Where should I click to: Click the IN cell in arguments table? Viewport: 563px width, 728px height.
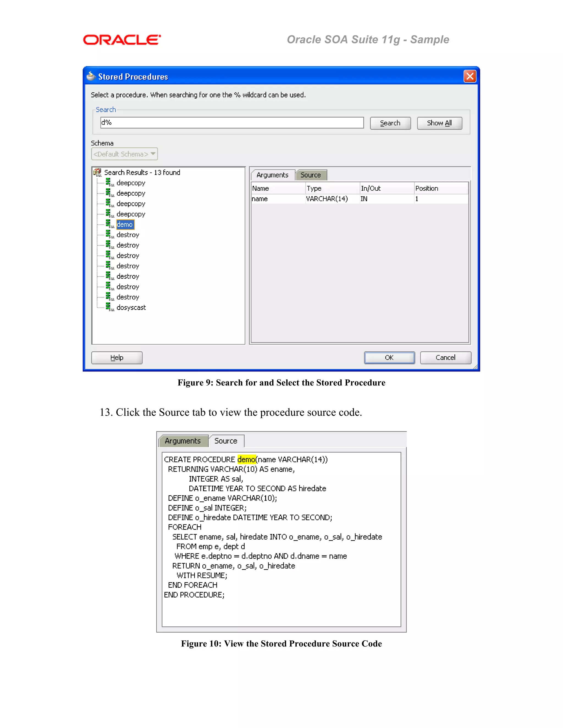tap(387, 199)
